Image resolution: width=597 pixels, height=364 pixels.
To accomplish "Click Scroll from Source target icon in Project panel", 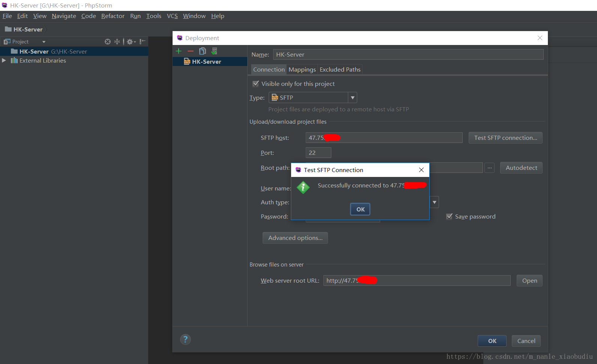I will click(108, 42).
